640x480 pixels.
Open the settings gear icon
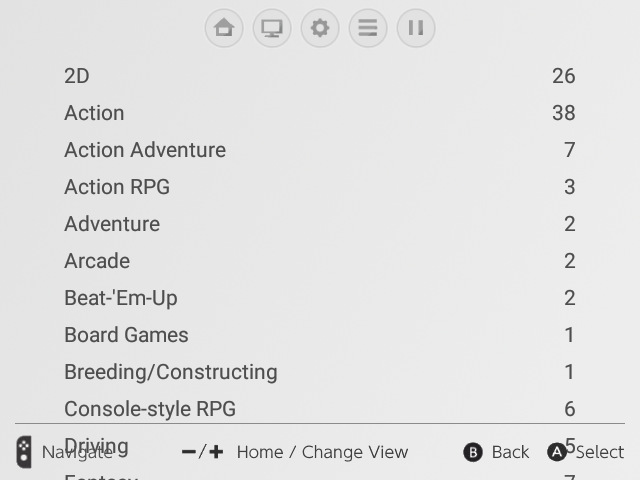(320, 28)
